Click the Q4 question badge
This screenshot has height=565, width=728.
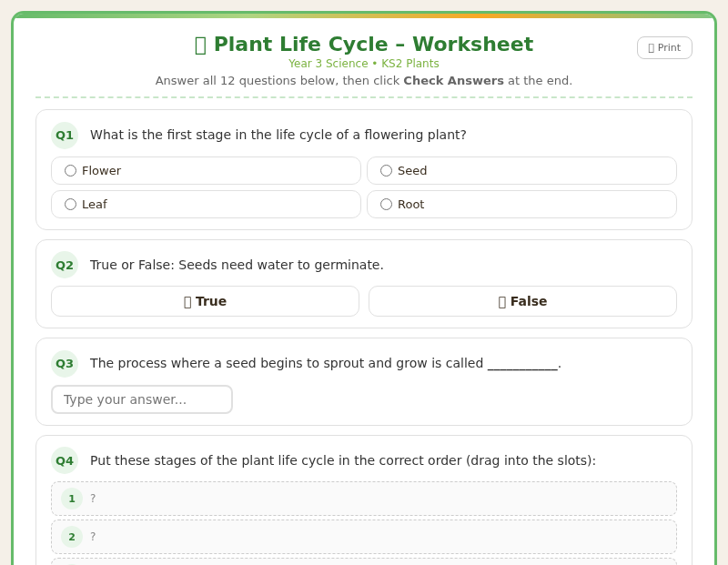[x=65, y=460]
